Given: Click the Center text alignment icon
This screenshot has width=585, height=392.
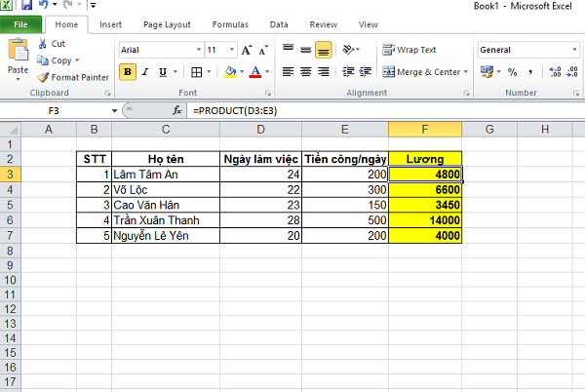Looking at the screenshot, I should 306,71.
